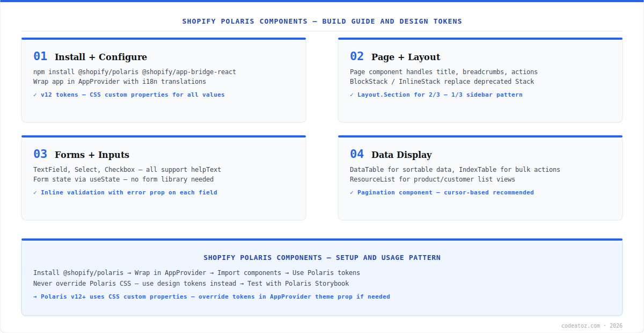Click the 'Install + Configure' heading
This screenshot has height=333, width=644.
pos(101,57)
